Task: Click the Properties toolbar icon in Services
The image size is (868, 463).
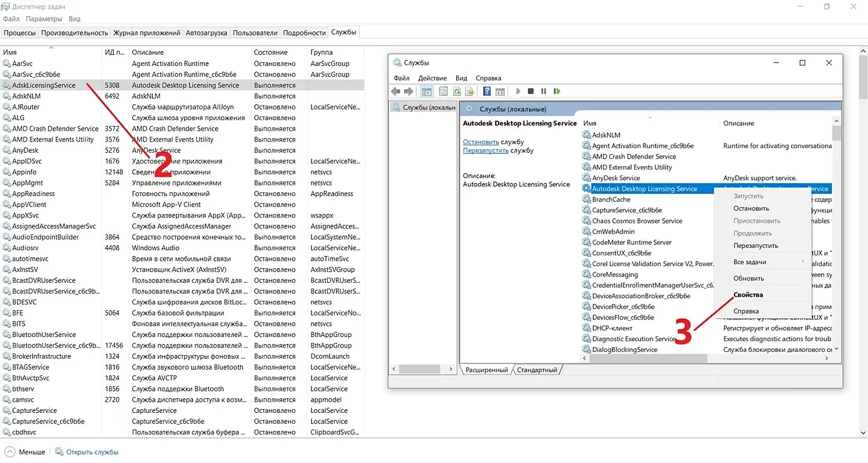Action: click(x=443, y=92)
